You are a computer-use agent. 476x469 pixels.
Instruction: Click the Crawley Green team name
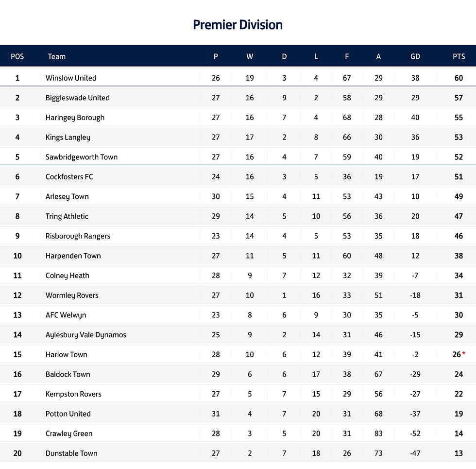pyautogui.click(x=69, y=434)
